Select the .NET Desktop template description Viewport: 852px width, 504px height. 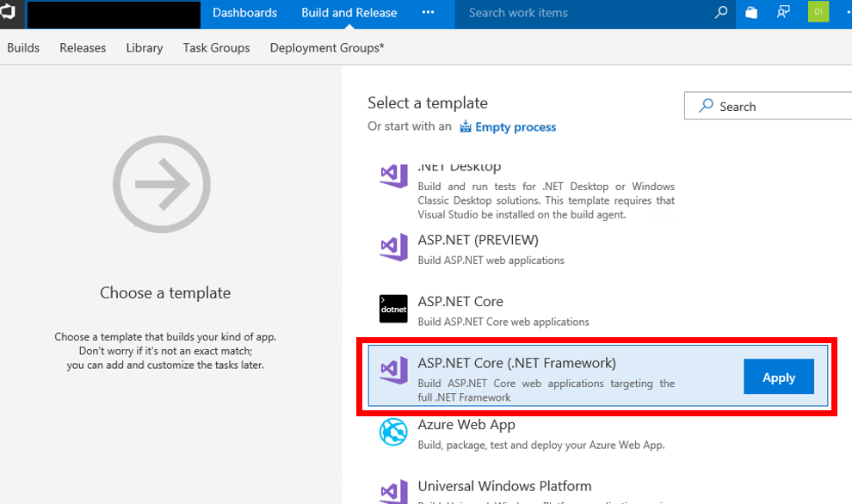point(546,200)
